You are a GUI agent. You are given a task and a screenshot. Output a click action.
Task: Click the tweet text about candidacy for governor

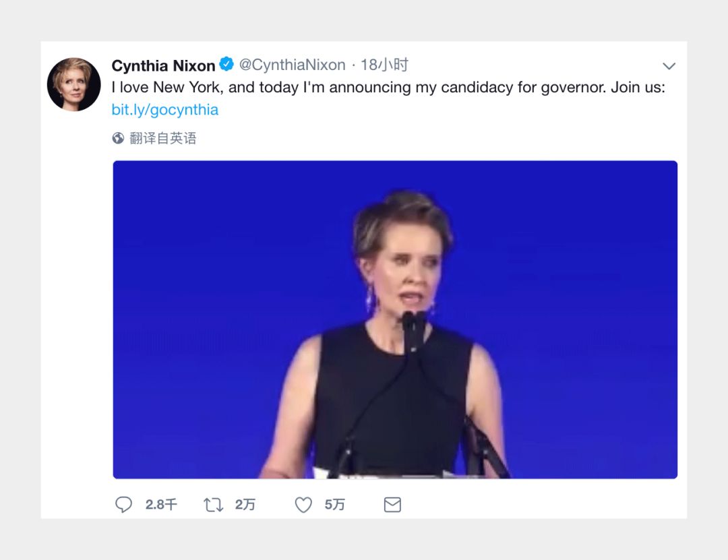[388, 88]
